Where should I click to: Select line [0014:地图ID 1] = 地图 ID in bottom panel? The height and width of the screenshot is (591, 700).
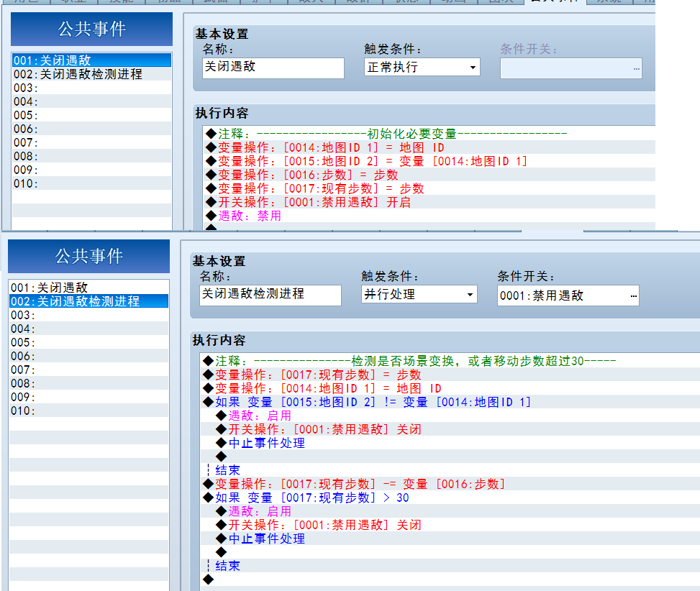click(x=450, y=388)
